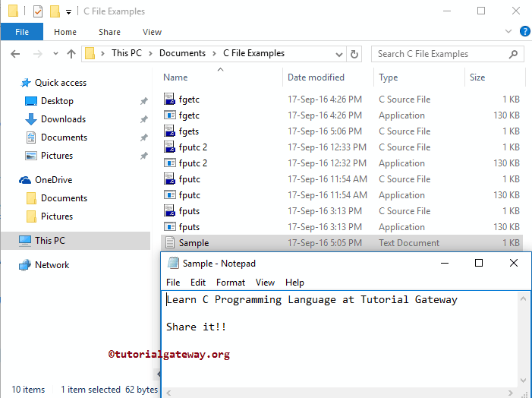This screenshot has width=532, height=398.
Task: Open Notepad's Help menu
Action: coord(294,283)
